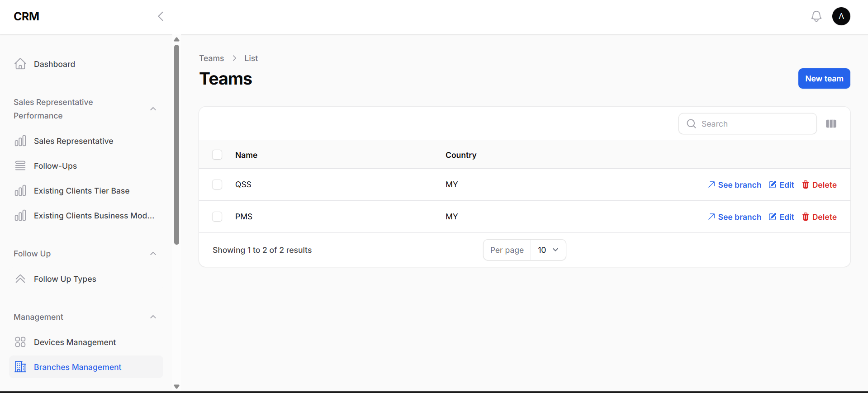The height and width of the screenshot is (393, 868).
Task: Click the Branches Management building icon
Action: point(20,367)
